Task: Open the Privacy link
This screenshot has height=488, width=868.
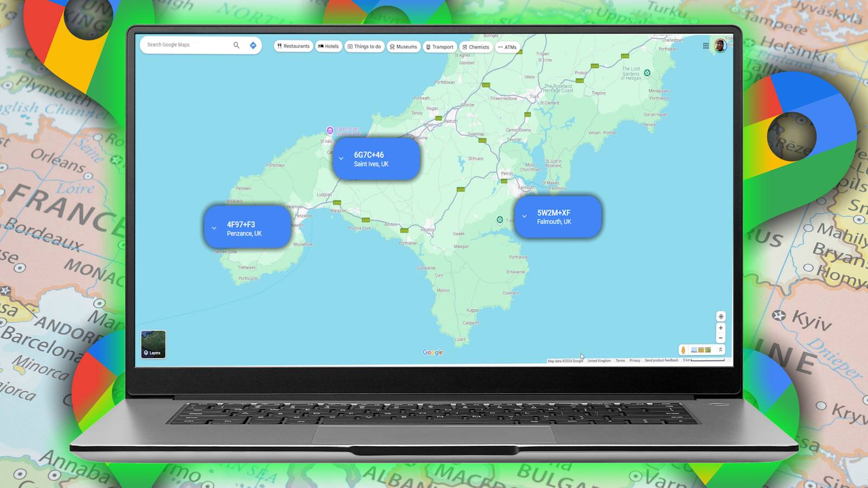Action: click(635, 361)
